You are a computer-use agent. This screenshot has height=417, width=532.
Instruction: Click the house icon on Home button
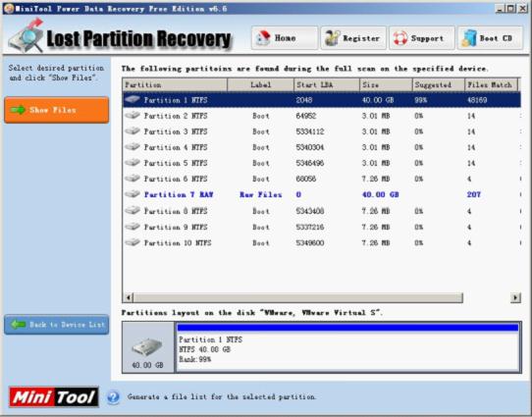pos(263,38)
